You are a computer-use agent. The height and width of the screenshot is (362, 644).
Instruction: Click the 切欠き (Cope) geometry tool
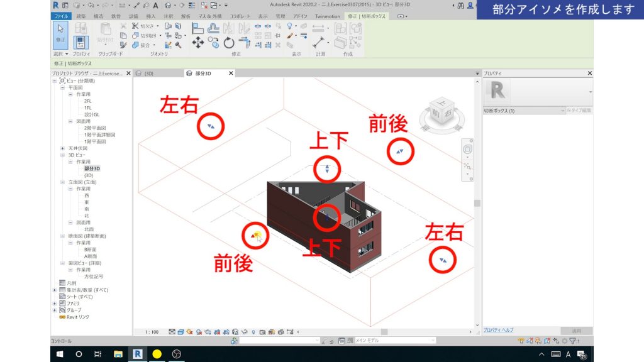(x=139, y=26)
